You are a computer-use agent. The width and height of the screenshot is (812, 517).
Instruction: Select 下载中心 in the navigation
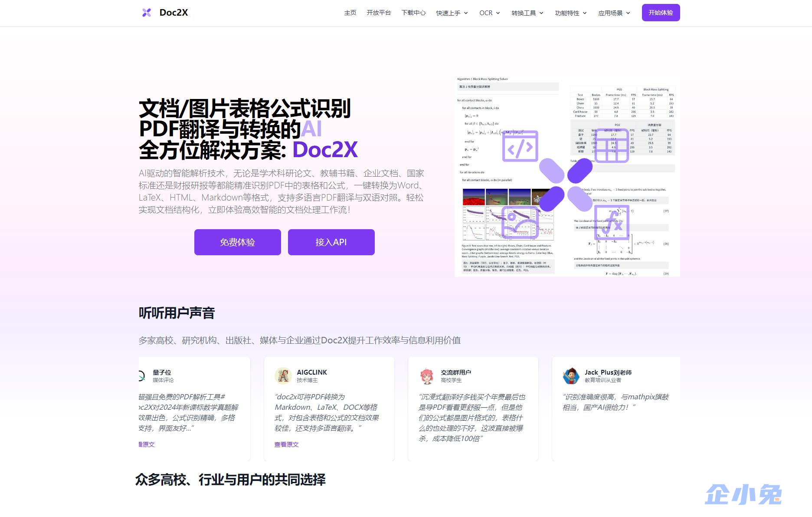(414, 13)
